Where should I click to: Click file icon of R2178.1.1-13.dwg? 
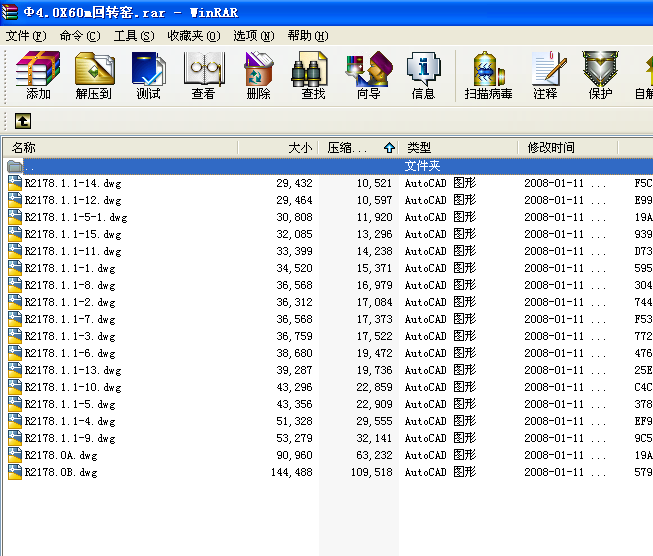(x=15, y=370)
